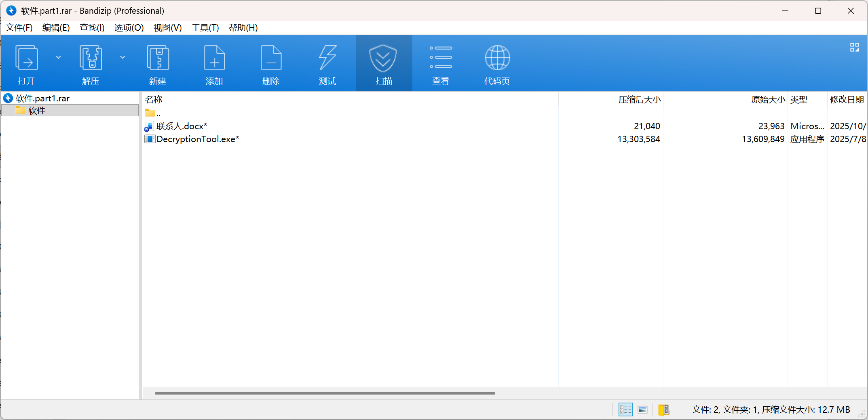This screenshot has height=420, width=868.
Task: Open the 工具(T) menu
Action: [x=205, y=27]
